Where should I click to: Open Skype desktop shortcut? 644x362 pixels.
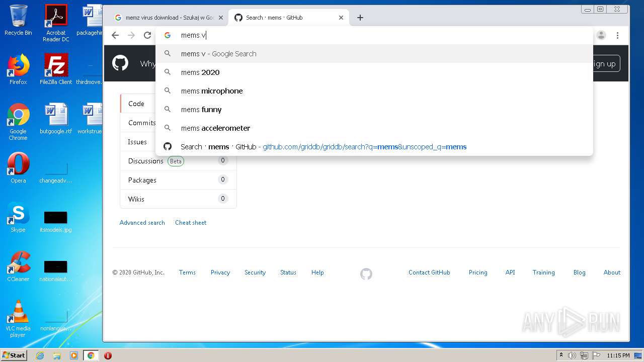(x=18, y=217)
